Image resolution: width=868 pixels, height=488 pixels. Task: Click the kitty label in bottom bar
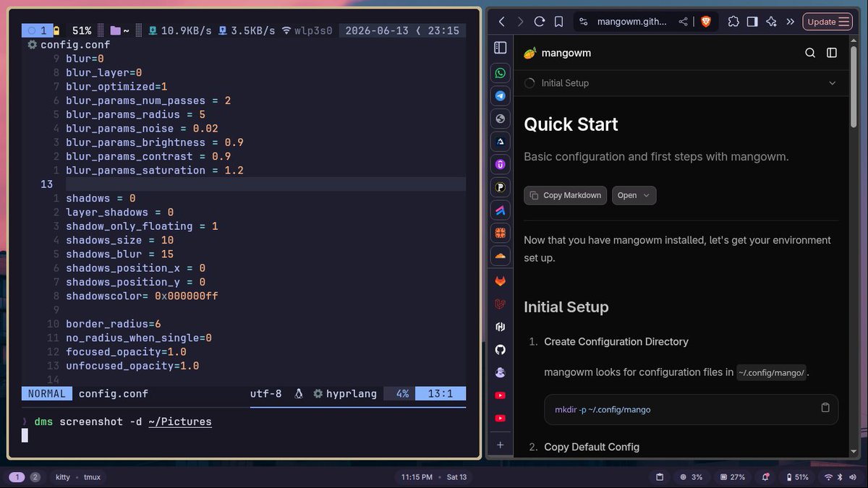pyautogui.click(x=63, y=477)
